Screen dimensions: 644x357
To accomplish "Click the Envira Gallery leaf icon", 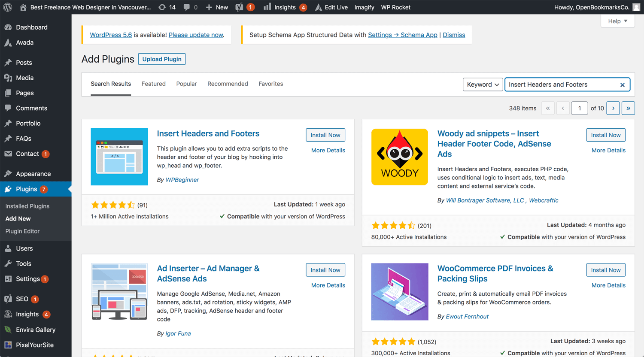I will 8,330.
